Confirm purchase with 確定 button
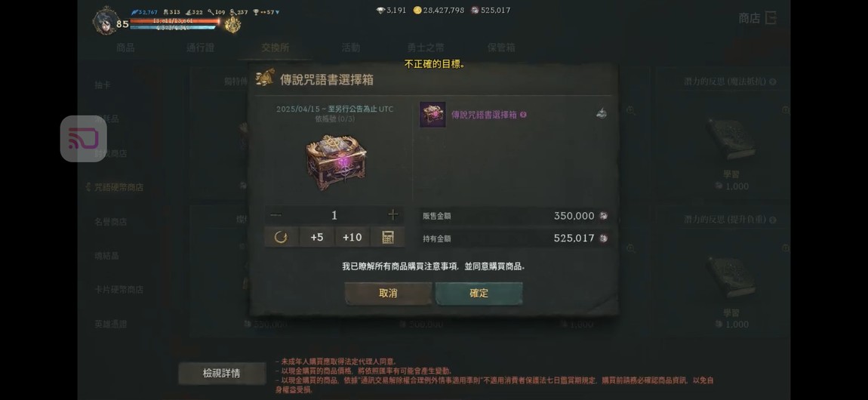868x400 pixels. (x=479, y=294)
